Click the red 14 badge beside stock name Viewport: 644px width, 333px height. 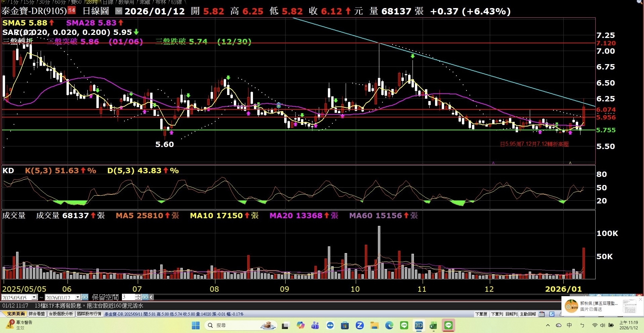[72, 10]
